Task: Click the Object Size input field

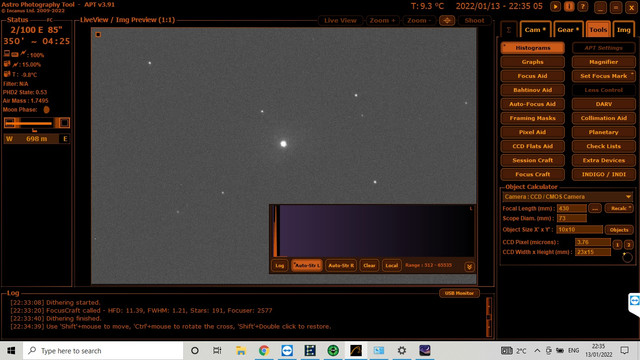Action: click(580, 230)
